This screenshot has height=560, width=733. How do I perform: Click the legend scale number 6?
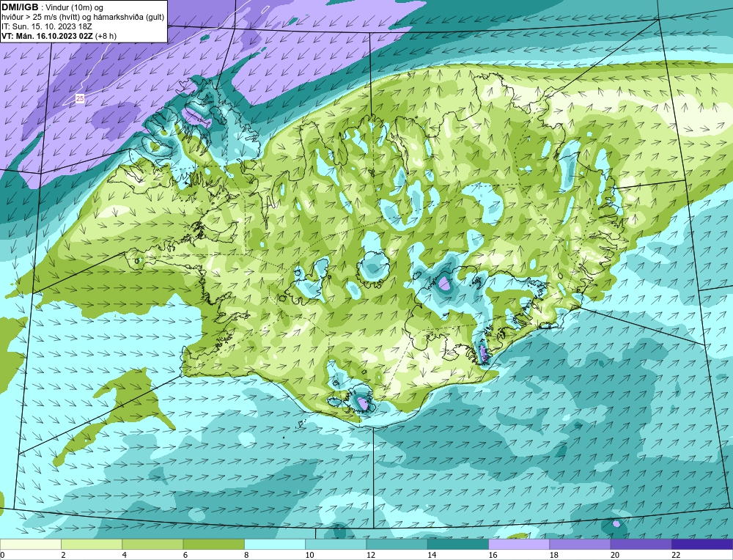pyautogui.click(x=185, y=555)
